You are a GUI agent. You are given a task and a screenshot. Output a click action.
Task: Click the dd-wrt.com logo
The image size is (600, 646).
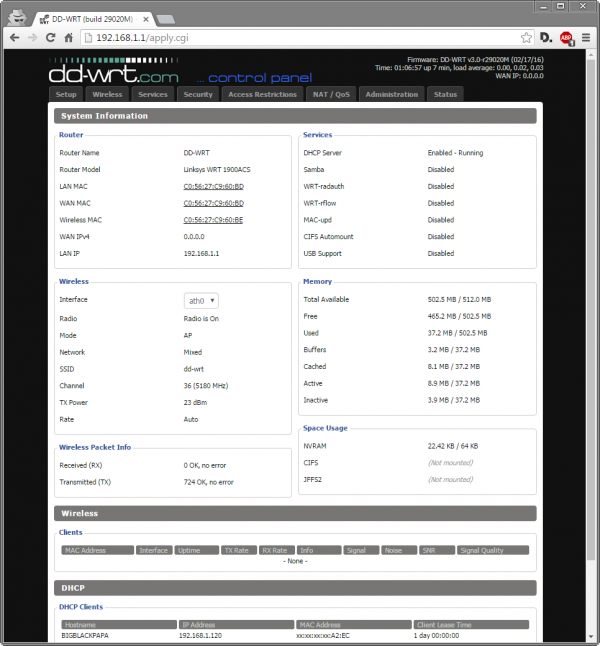point(113,74)
